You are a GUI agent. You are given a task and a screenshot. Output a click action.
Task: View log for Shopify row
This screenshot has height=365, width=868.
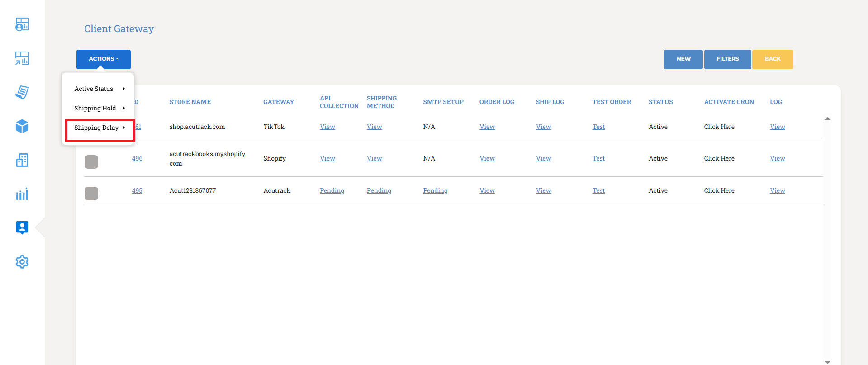(778, 158)
